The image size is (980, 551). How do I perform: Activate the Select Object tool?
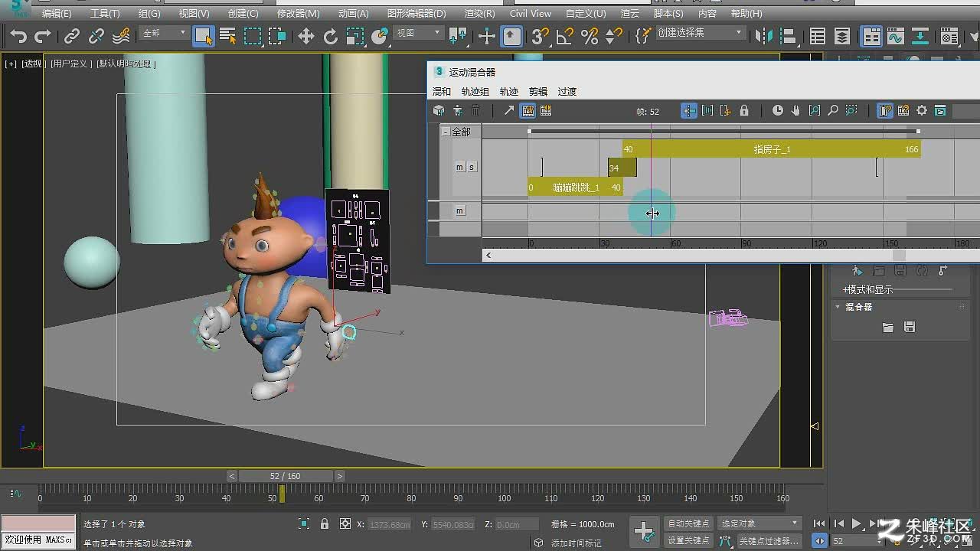coord(203,36)
